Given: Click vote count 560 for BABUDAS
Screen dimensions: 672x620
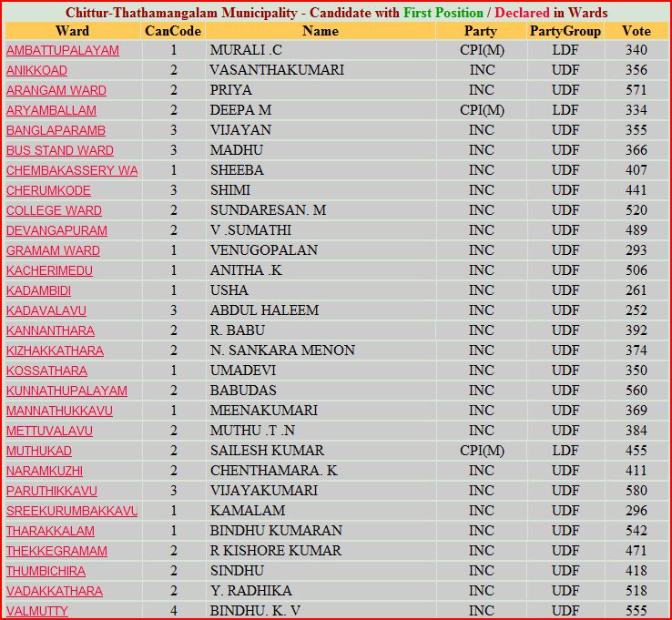Looking at the screenshot, I should coord(636,391).
